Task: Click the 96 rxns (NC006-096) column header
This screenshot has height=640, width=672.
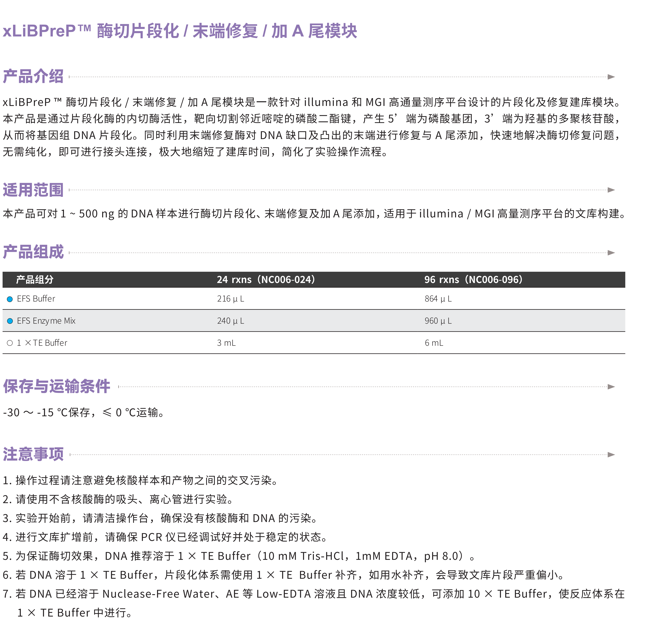Action: pos(474,280)
